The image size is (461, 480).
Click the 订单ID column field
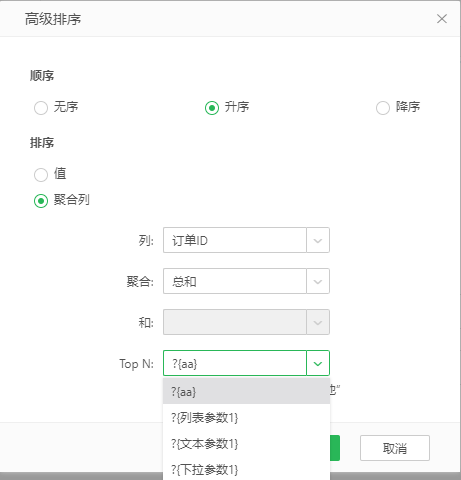pyautogui.click(x=235, y=240)
